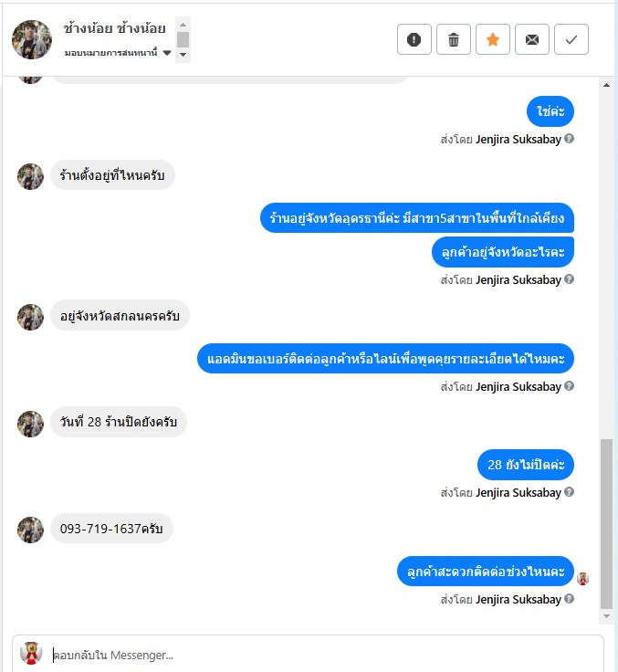The height and width of the screenshot is (672, 618).
Task: Toggle the orange star follow-up marker
Action: (493, 39)
